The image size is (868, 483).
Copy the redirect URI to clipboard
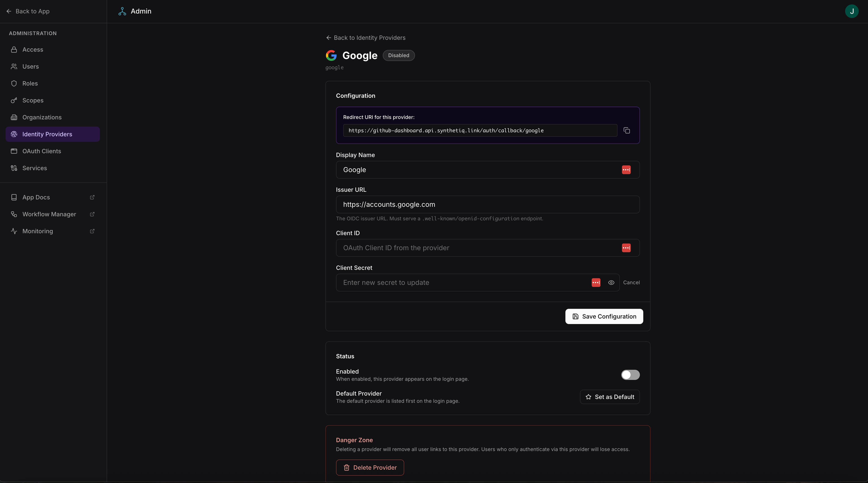[627, 130]
